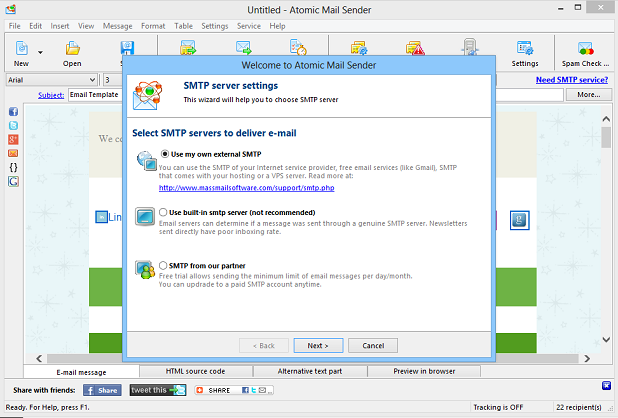Image resolution: width=618 pixels, height=418 pixels.
Task: Click the folder with gear toolbar icon
Action: 359,48
